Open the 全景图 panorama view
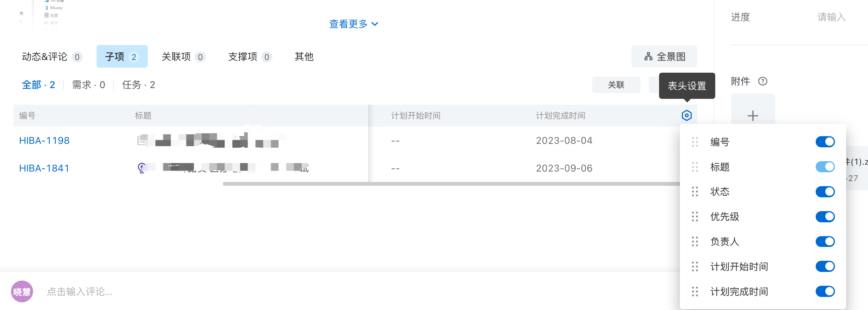Viewport: 868px width, 310px height. tap(664, 57)
